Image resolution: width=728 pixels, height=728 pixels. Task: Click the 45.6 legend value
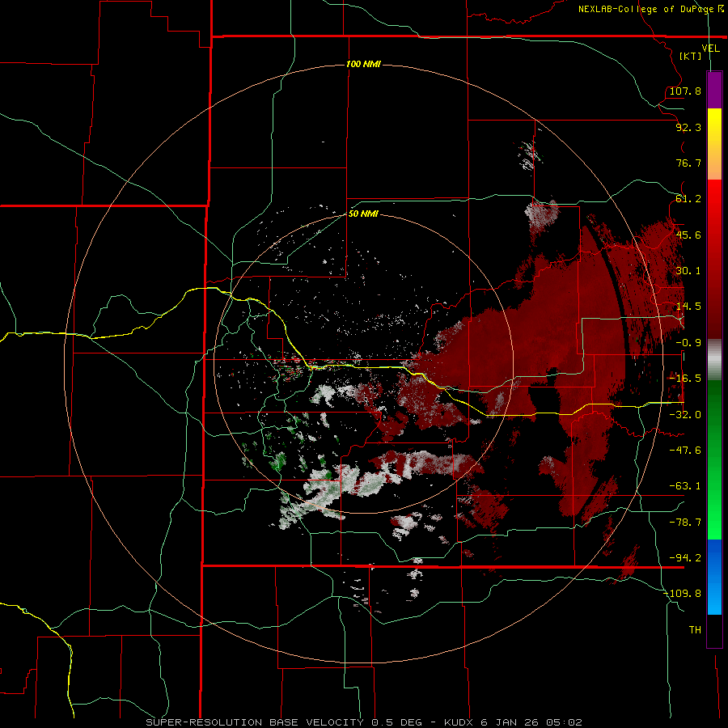[x=688, y=235]
